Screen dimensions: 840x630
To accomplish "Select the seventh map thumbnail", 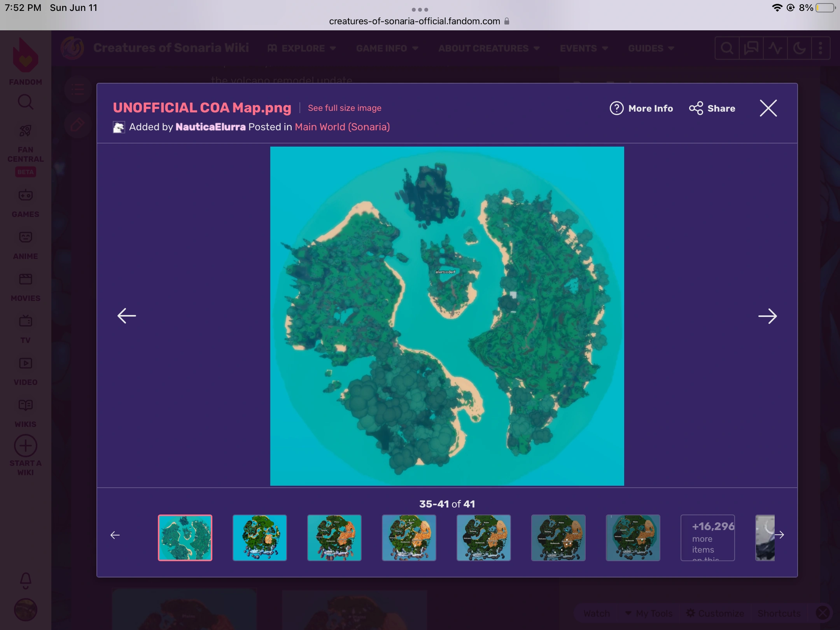I will pyautogui.click(x=633, y=538).
